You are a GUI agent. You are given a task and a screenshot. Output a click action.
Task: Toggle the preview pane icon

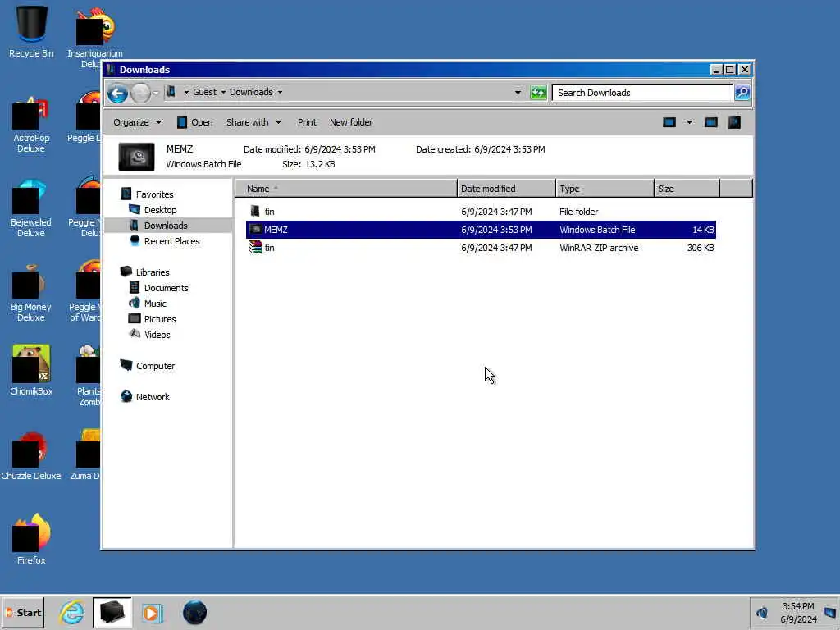click(x=711, y=123)
